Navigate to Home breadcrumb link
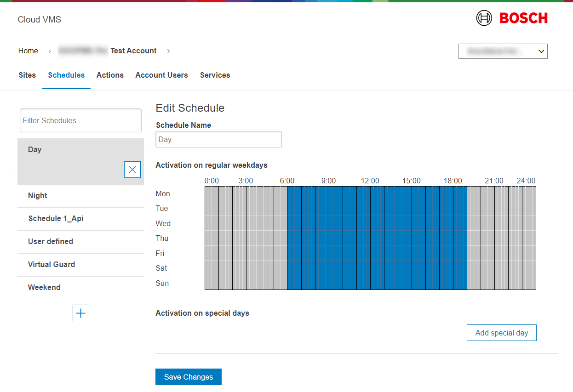Viewport: 573px width, 392px height. point(28,51)
